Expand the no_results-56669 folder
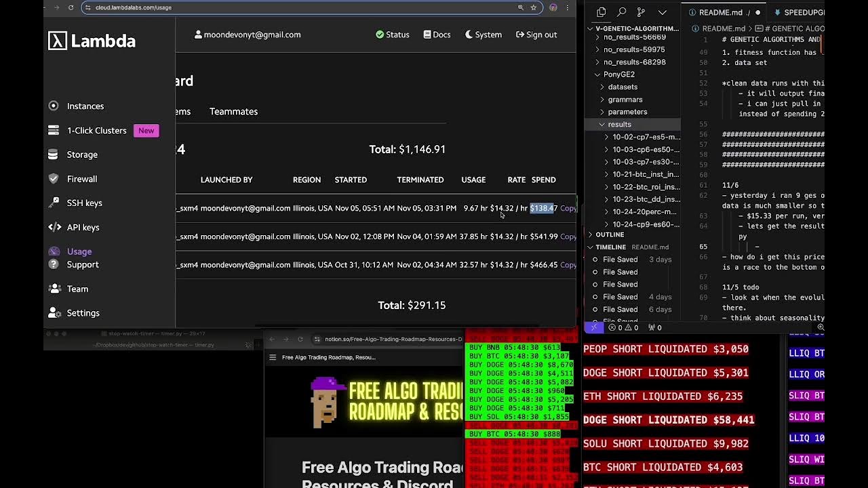 pos(634,37)
